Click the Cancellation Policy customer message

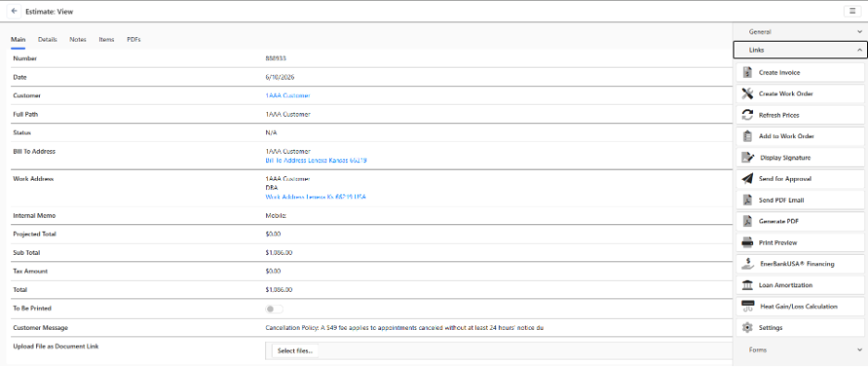pos(404,328)
